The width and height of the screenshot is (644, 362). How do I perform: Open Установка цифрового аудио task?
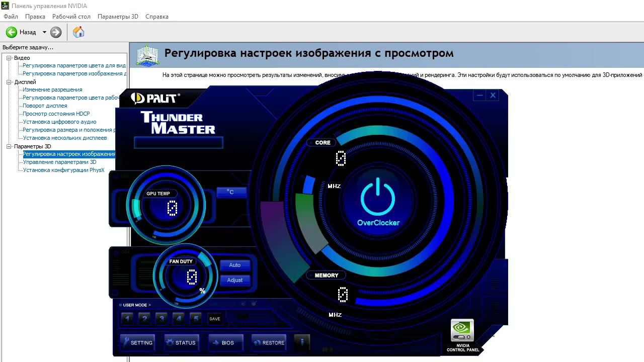click(x=59, y=122)
